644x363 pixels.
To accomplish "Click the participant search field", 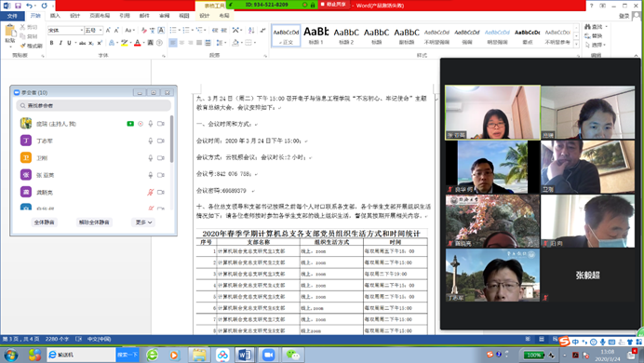I will 94,105.
